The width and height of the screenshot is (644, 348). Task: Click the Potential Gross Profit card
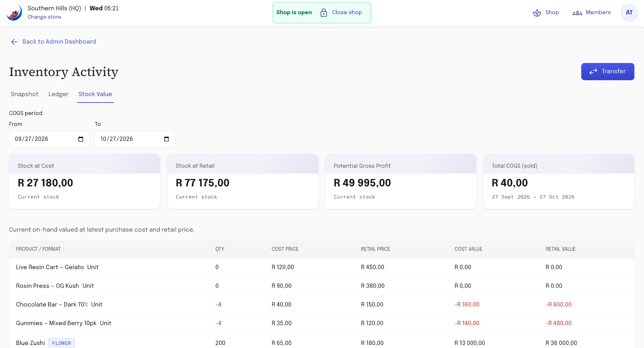(x=401, y=182)
